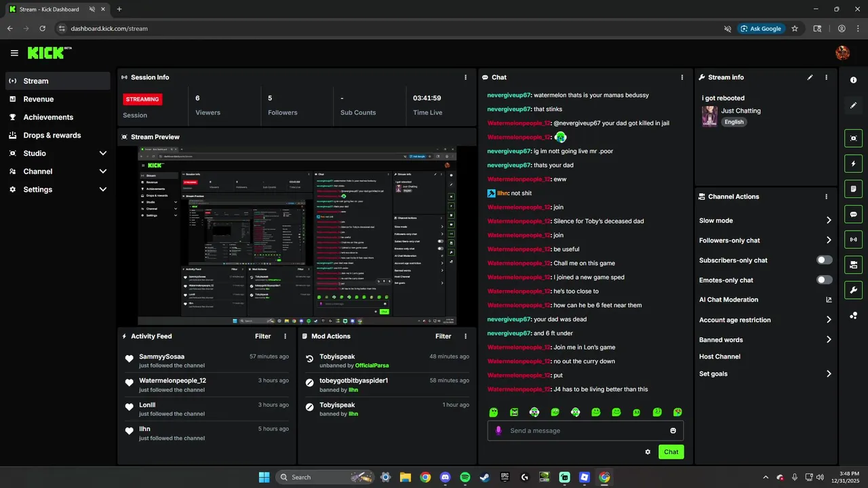Select the Kick Dashboard browser tab
Viewport: 868px width, 488px height.
pyautogui.click(x=58, y=9)
